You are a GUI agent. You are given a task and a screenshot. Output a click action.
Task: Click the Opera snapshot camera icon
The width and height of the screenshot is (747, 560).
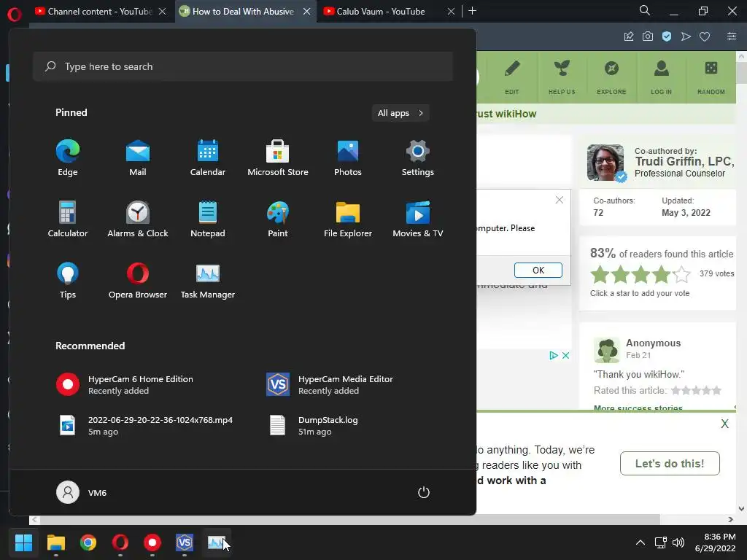648,36
